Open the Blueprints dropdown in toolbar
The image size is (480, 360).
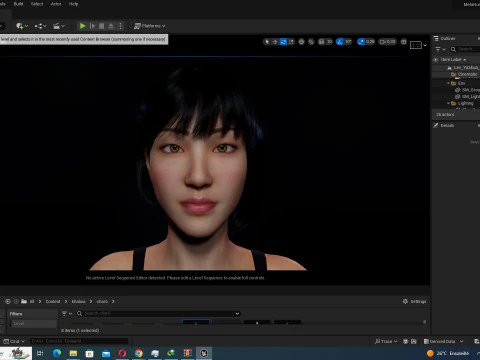tap(40, 26)
